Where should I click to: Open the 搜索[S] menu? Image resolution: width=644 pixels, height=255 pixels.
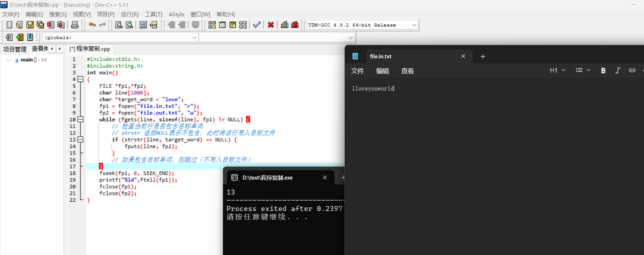58,14
